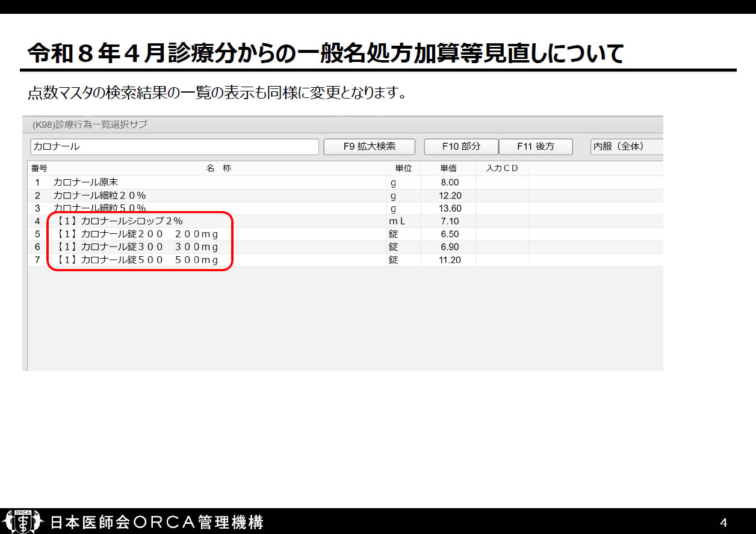Open the 内服（全体） dropdown
Viewport: 756px width, 534px height.
(x=626, y=147)
